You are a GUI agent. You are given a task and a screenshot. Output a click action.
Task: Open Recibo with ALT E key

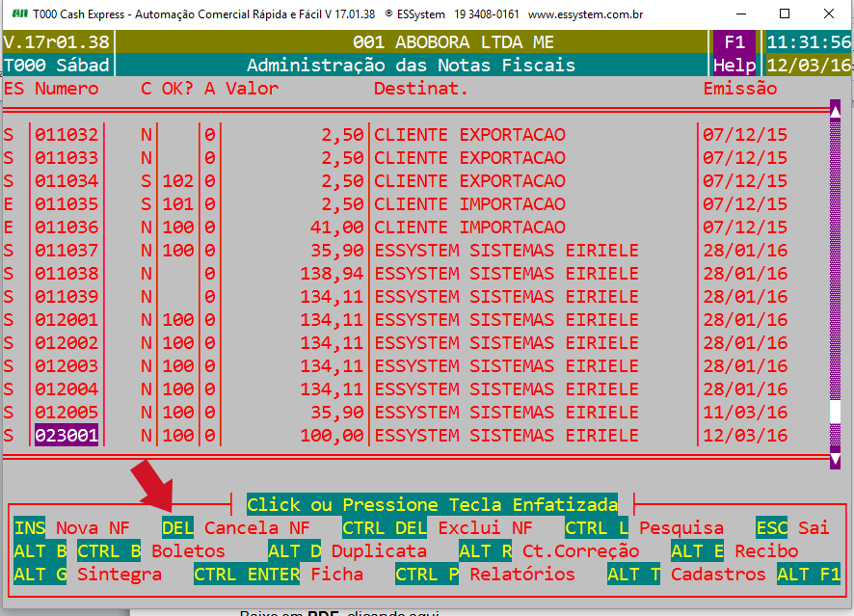(x=698, y=551)
